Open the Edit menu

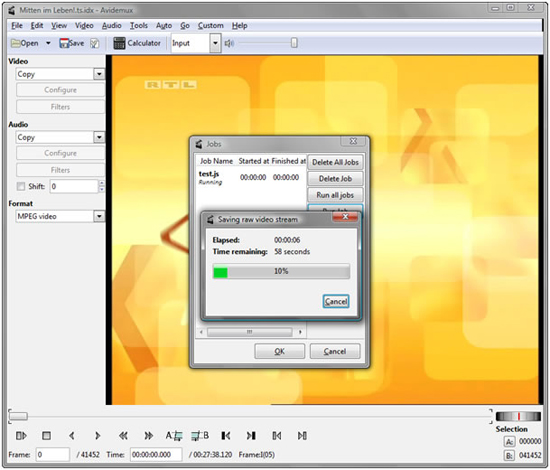pyautogui.click(x=36, y=26)
